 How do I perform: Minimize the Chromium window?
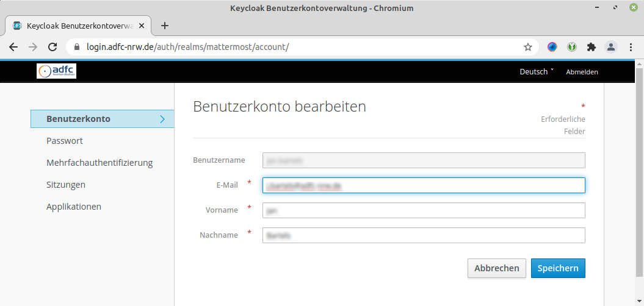tap(597, 8)
